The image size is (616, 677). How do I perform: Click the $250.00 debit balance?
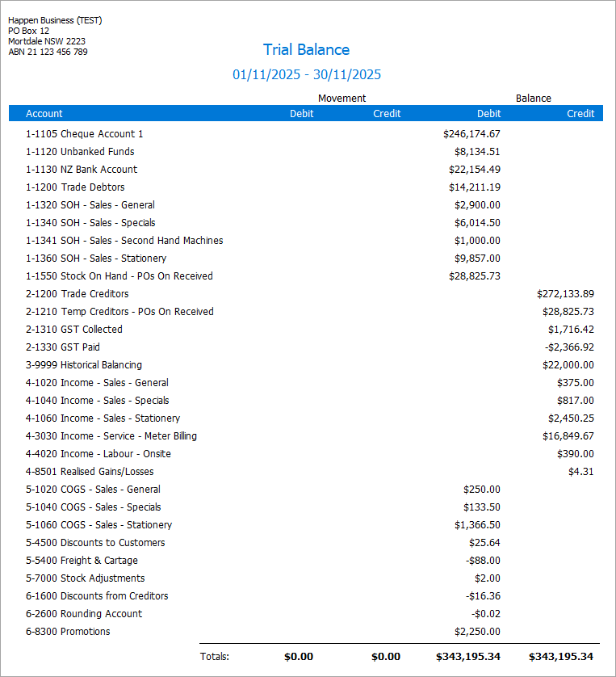click(x=481, y=490)
